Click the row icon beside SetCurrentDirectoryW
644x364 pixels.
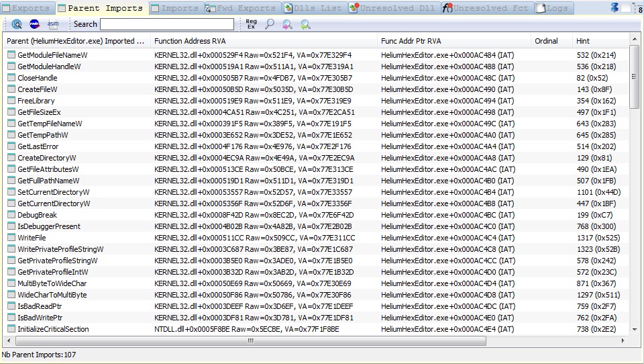coord(11,191)
